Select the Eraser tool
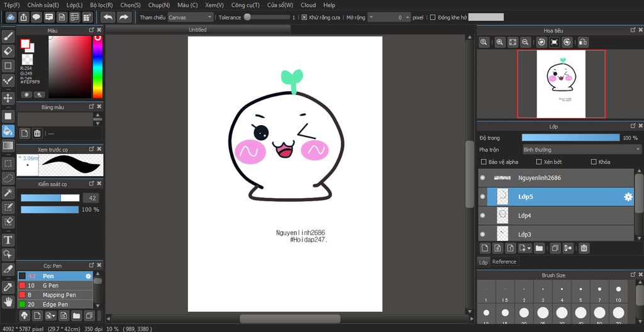This screenshot has width=644, height=332. (x=8, y=51)
